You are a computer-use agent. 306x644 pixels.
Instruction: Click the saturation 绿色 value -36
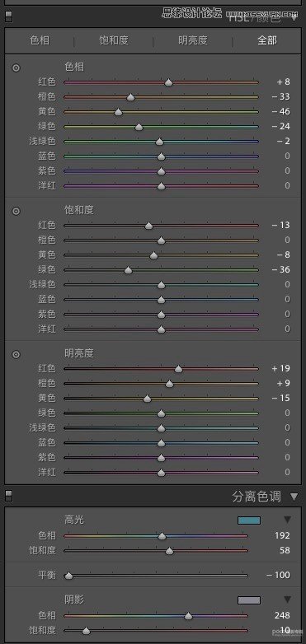pos(280,269)
